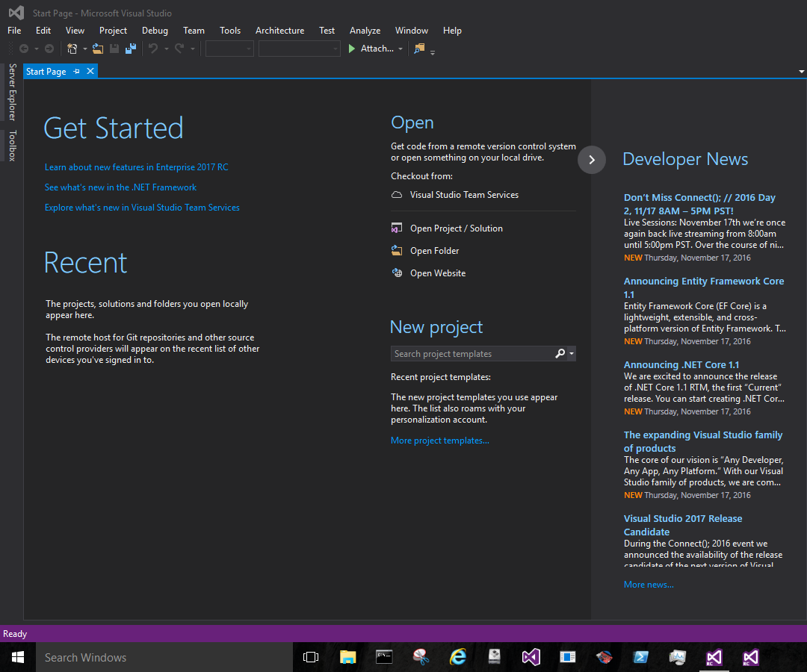
Task: Click the Navigate Backward arrow on the toolbar
Action: tap(25, 49)
